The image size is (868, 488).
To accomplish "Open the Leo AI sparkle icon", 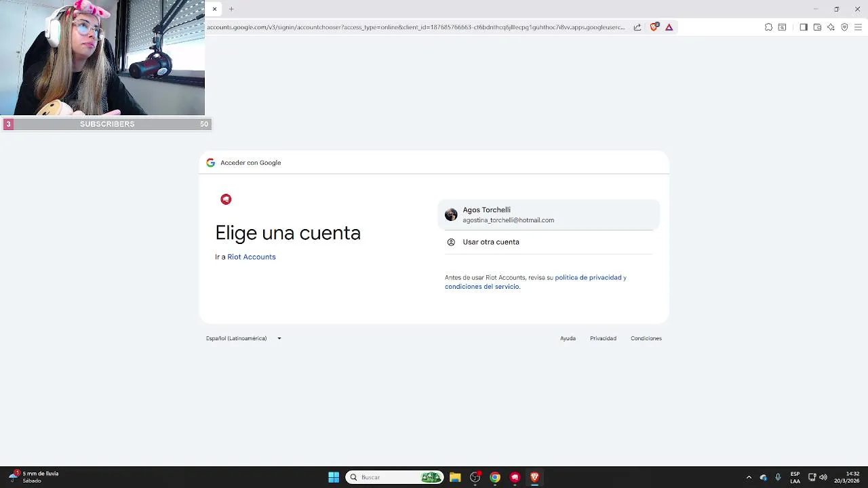I will [x=831, y=27].
